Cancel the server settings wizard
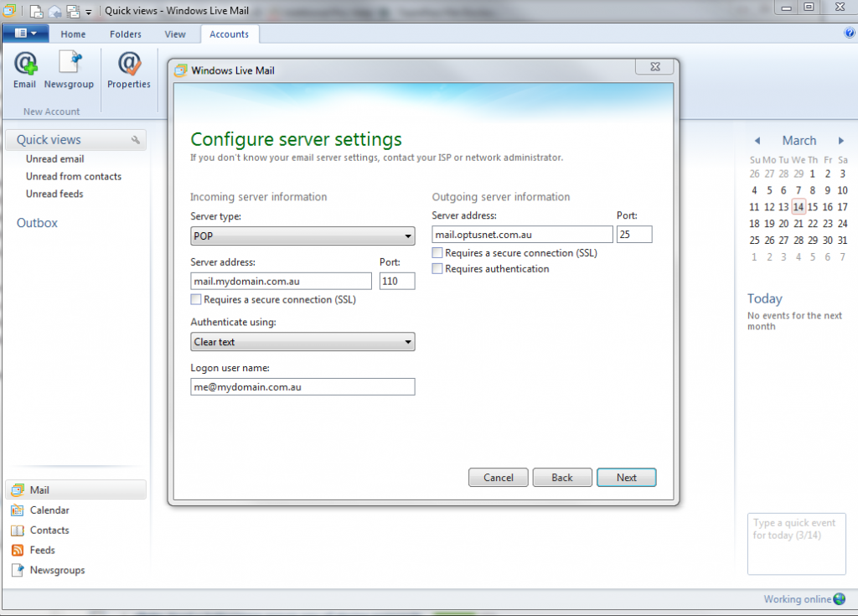The width and height of the screenshot is (858, 616). pos(498,477)
